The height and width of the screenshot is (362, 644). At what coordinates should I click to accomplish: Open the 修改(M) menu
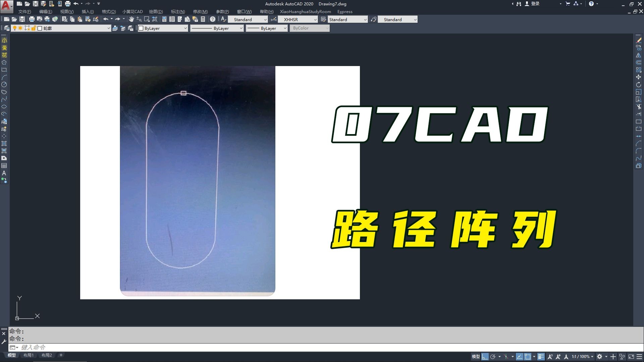pos(200,12)
